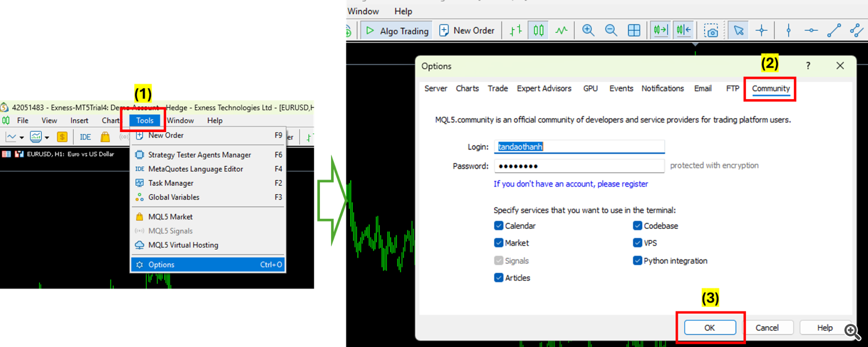Switch chart to bar chart icon
The width and height of the screenshot is (868, 347).
(516, 31)
